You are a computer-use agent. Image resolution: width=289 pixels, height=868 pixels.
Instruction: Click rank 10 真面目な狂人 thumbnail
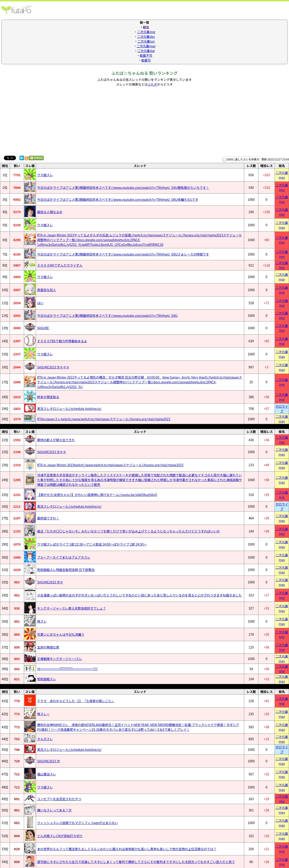click(x=30, y=290)
